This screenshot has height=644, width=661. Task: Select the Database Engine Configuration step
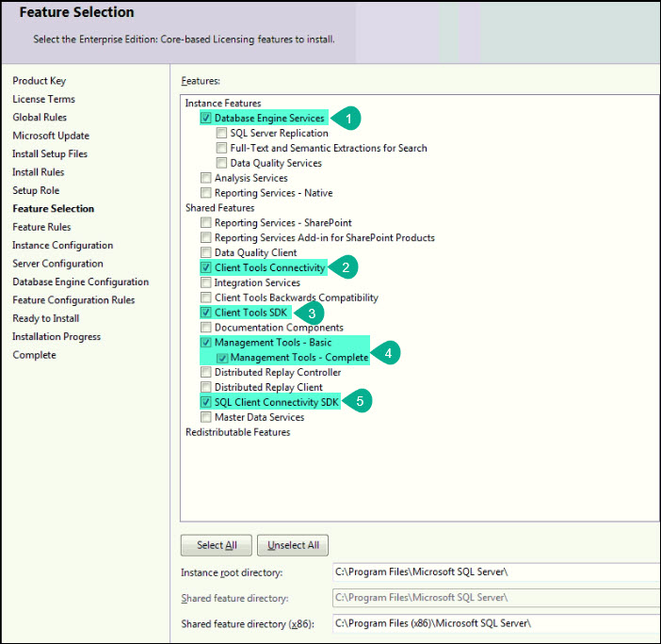tap(81, 282)
